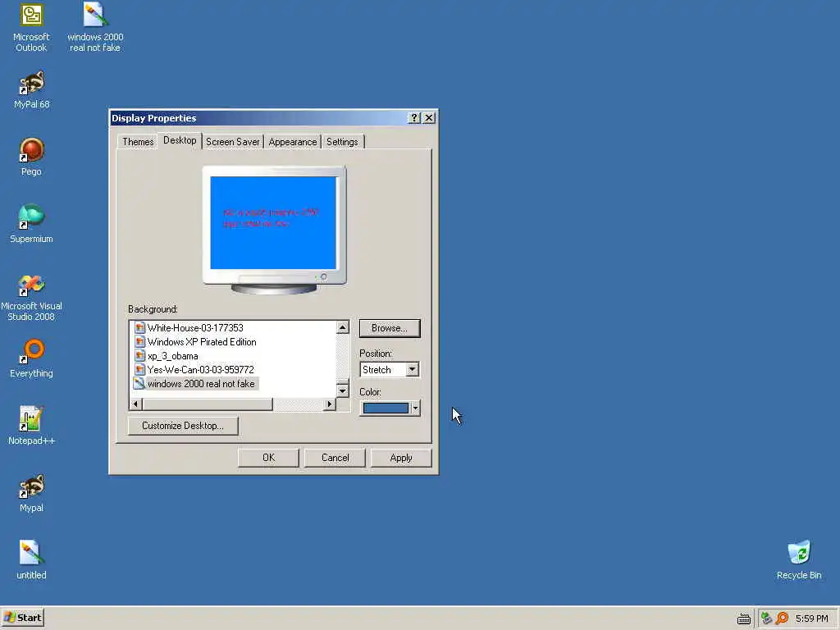
Task: Switch to the Desktop tab
Action: coord(180,140)
